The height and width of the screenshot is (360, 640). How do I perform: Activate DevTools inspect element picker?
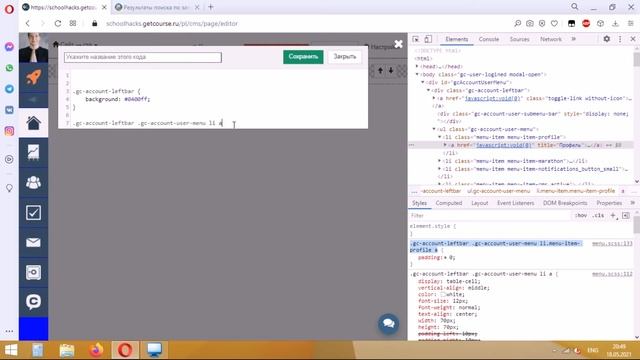coord(416,39)
